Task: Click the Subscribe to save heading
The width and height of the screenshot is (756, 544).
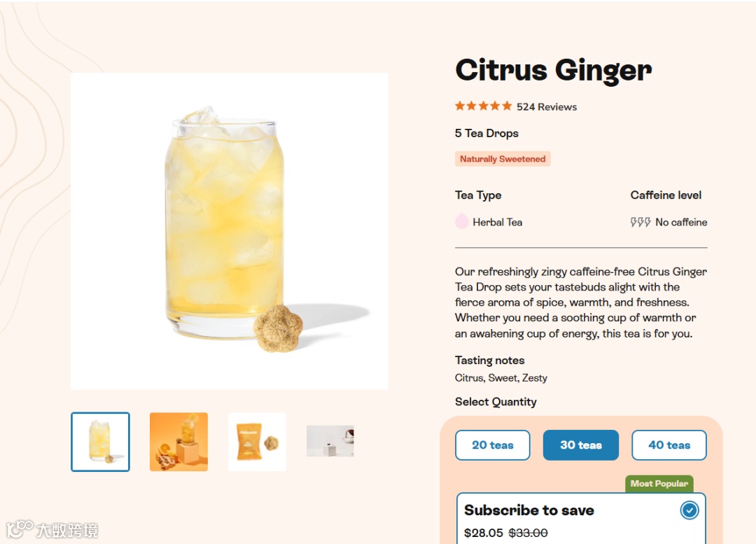Action: (529, 510)
